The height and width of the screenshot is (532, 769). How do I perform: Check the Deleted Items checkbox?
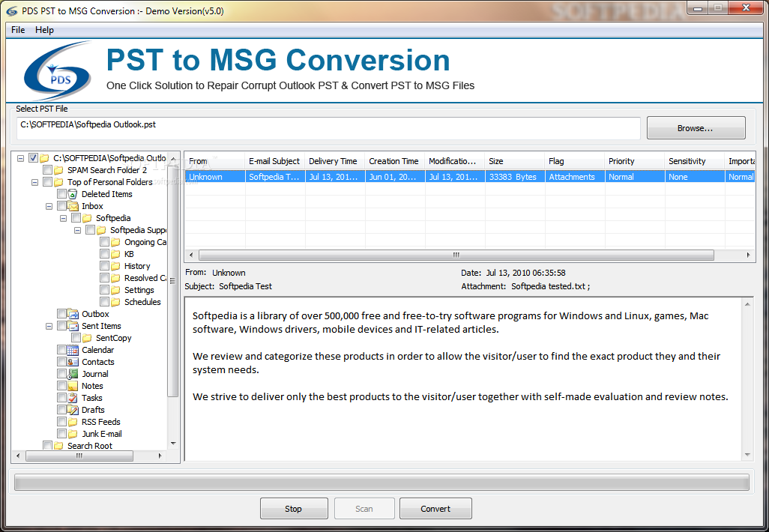pos(61,194)
